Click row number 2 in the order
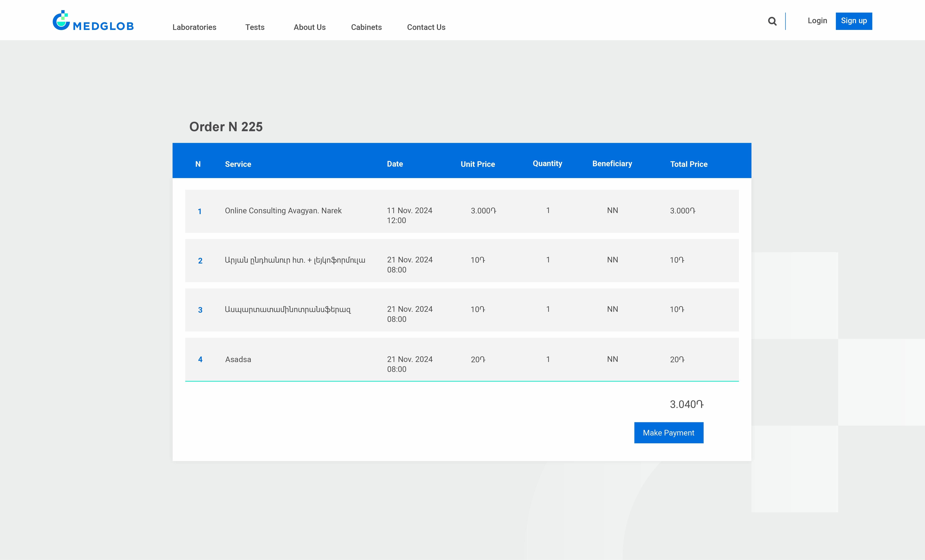The width and height of the screenshot is (925, 560). 200,261
